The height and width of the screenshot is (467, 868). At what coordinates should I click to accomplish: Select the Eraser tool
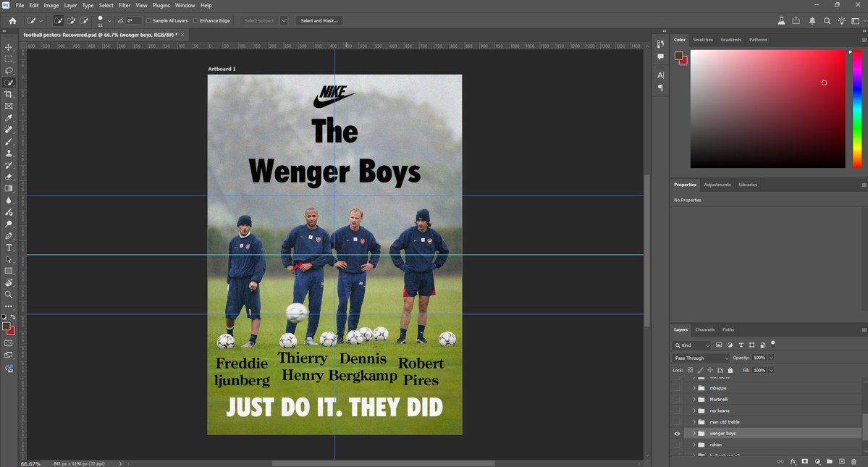(8, 177)
